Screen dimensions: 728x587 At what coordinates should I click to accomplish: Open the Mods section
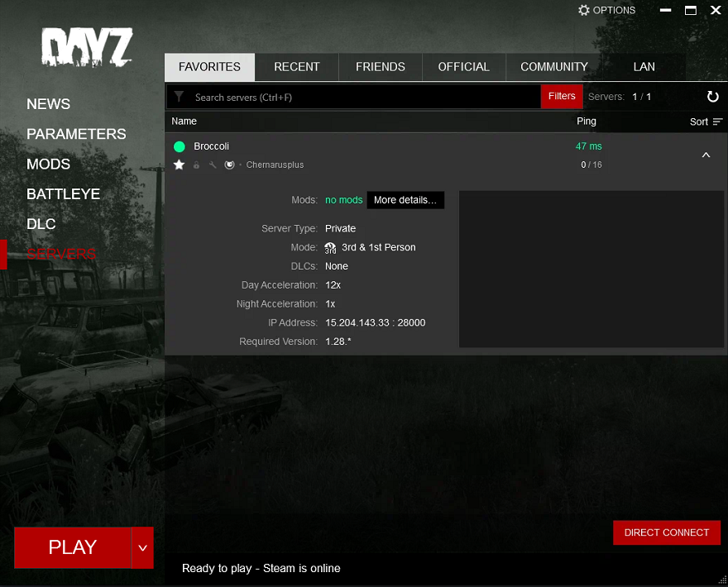[x=48, y=165]
